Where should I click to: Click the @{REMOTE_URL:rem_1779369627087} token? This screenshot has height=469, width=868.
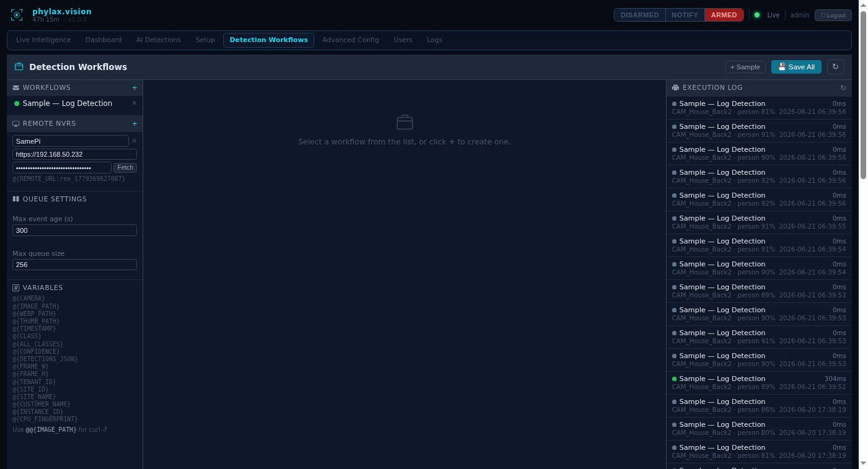point(69,178)
